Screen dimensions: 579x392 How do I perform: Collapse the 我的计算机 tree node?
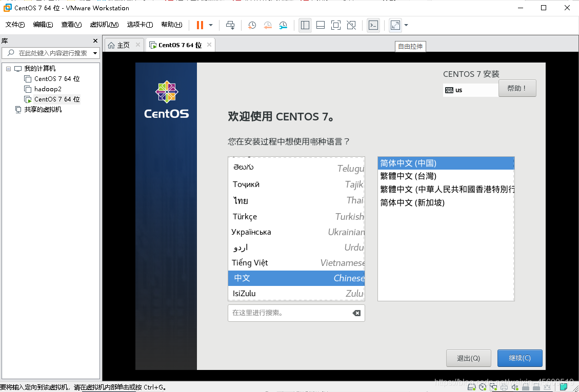pos(9,69)
